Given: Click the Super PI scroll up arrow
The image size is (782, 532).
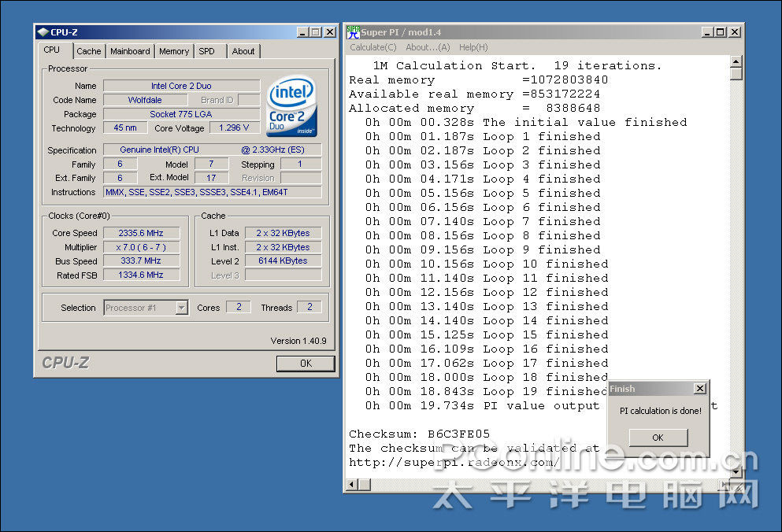Looking at the screenshot, I should pos(736,62).
